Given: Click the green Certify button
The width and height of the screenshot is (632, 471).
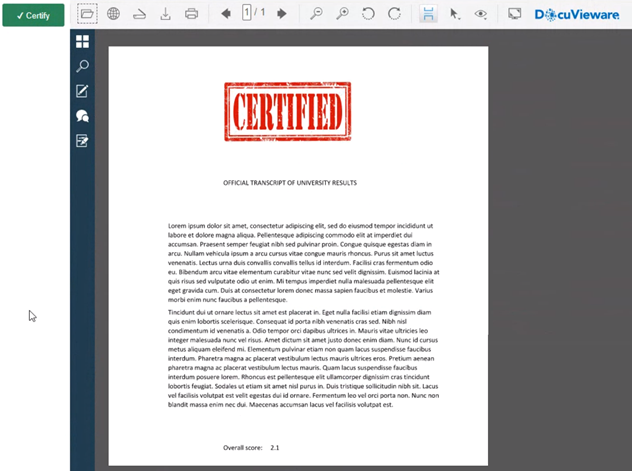Looking at the screenshot, I should tap(33, 15).
